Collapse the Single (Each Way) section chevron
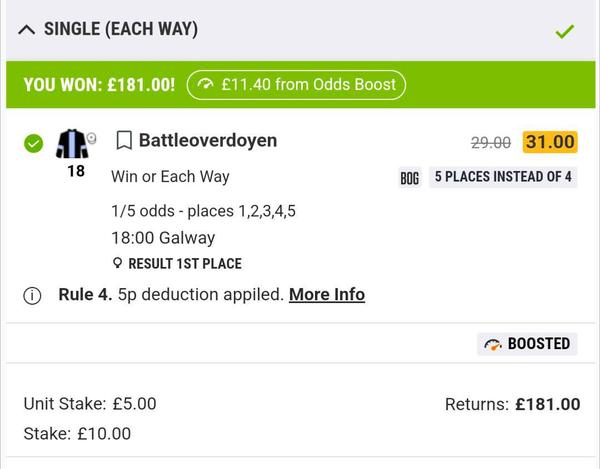The image size is (600, 469). coord(27,30)
